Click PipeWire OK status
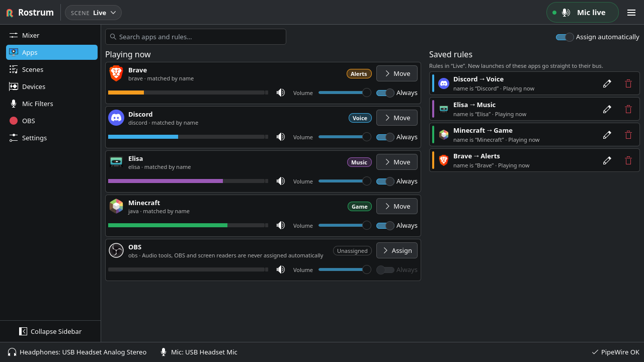This screenshot has height=362, width=644. [x=615, y=352]
